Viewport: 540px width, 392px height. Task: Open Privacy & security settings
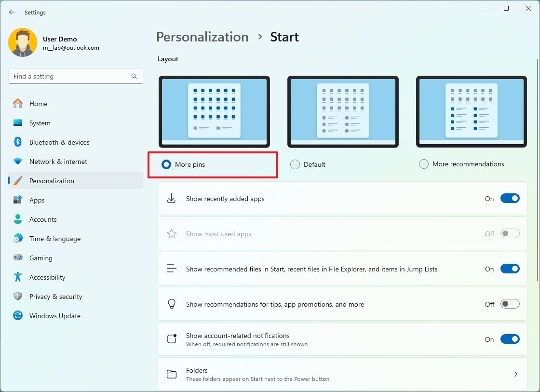pos(56,297)
